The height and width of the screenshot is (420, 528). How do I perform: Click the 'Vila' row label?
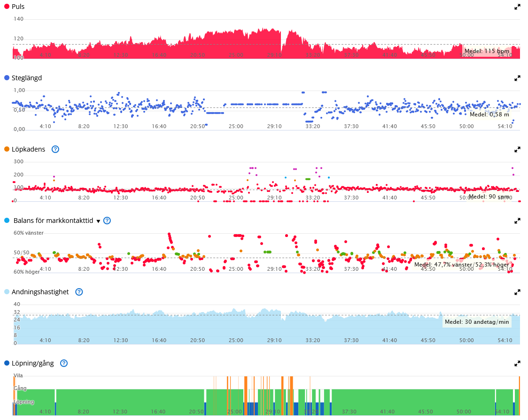[x=18, y=375]
